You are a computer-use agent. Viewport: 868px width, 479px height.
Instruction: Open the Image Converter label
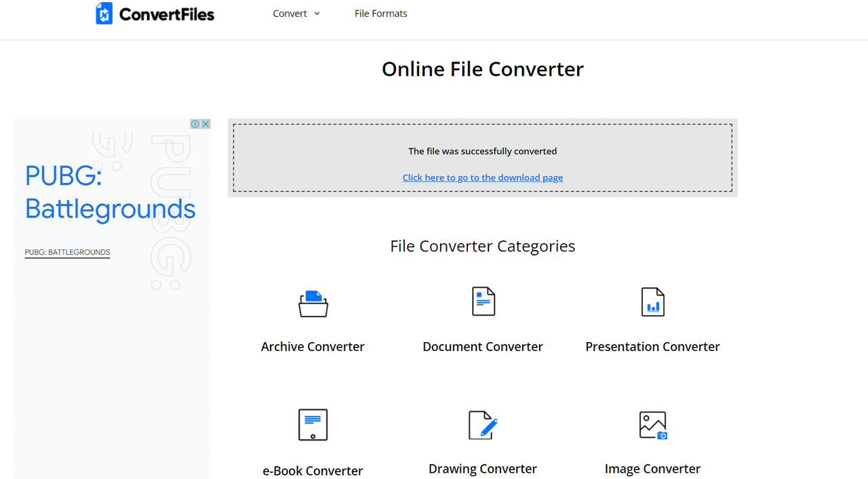pos(652,469)
